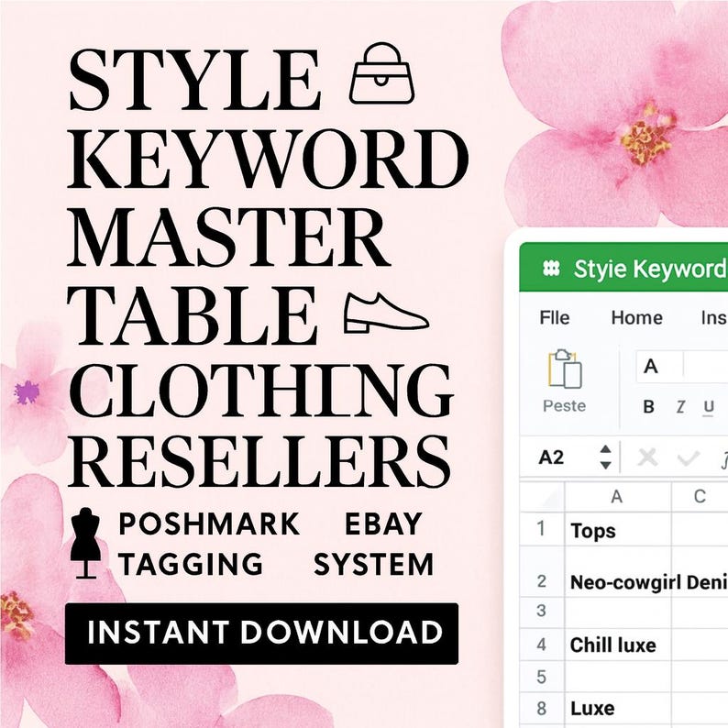The height and width of the screenshot is (728, 728).
Task: Select column A header
Action: (x=617, y=496)
